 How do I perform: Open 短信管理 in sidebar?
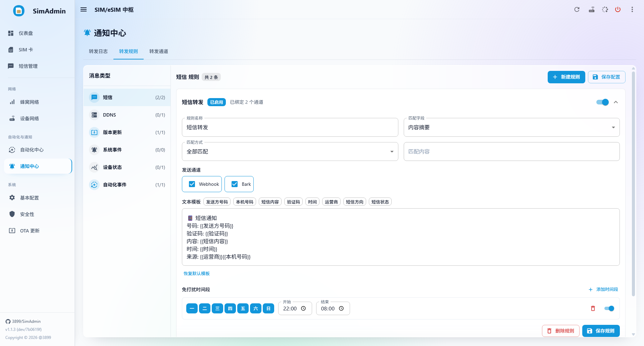tap(37, 66)
